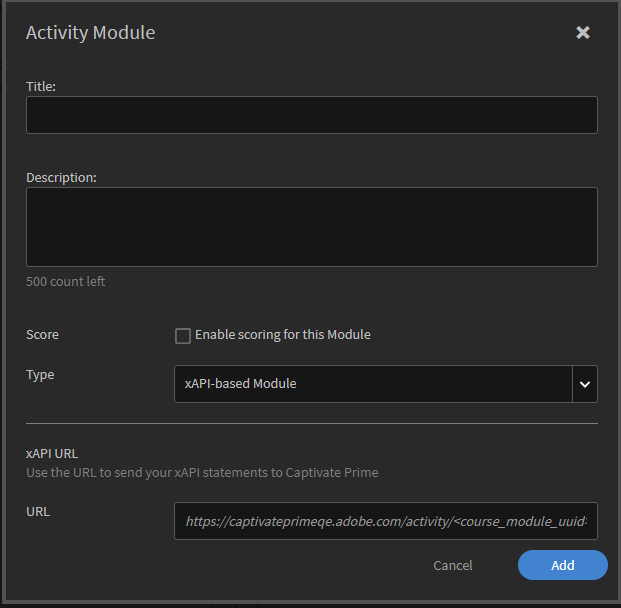Click the 'xAPI URL' section heading
The width and height of the screenshot is (621, 608).
pyautogui.click(x=52, y=454)
